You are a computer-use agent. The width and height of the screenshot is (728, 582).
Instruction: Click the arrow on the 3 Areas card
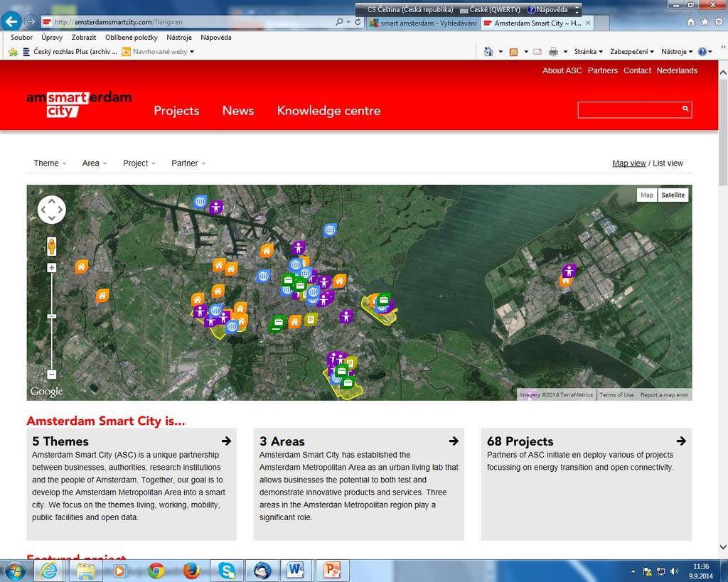click(x=454, y=441)
